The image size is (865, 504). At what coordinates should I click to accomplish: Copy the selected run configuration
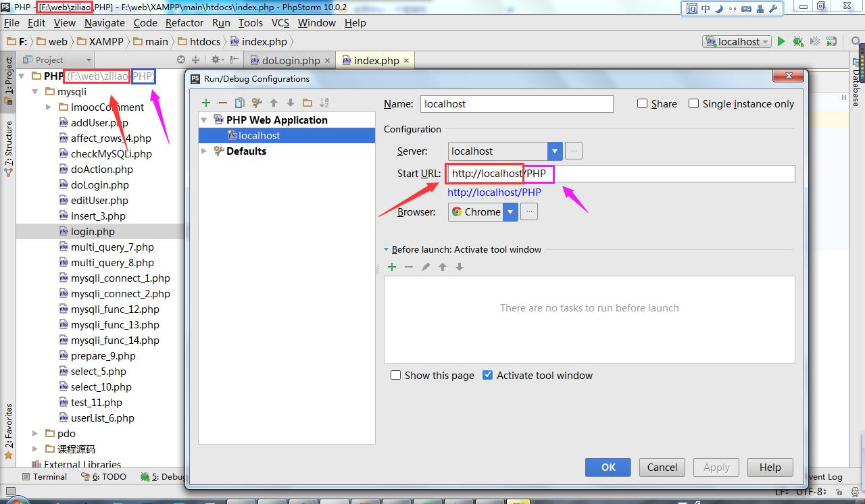[x=240, y=103]
